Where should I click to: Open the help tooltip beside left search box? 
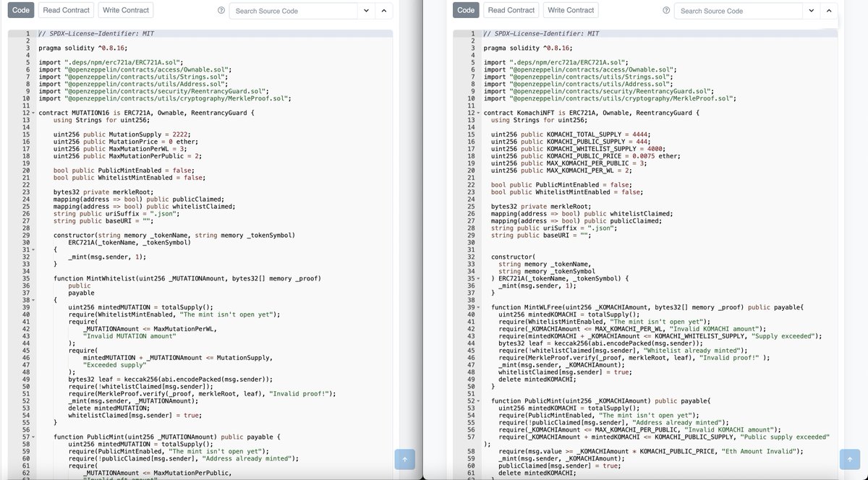coord(223,11)
